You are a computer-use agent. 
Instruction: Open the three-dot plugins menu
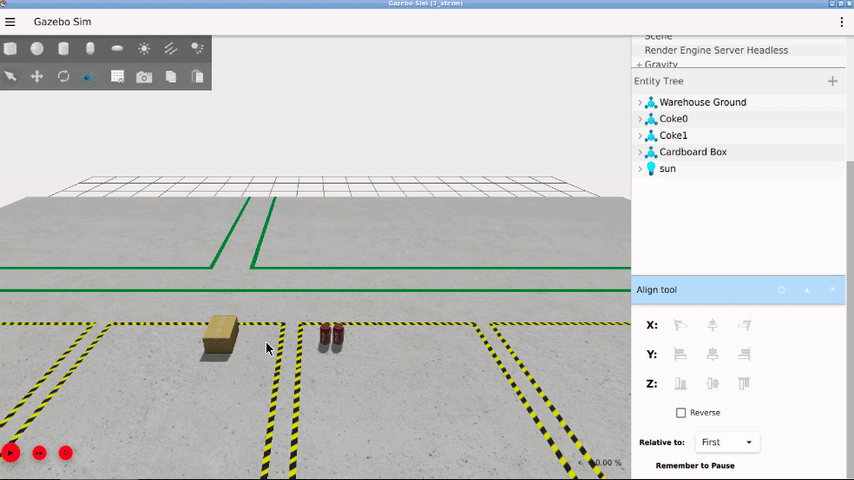841,22
